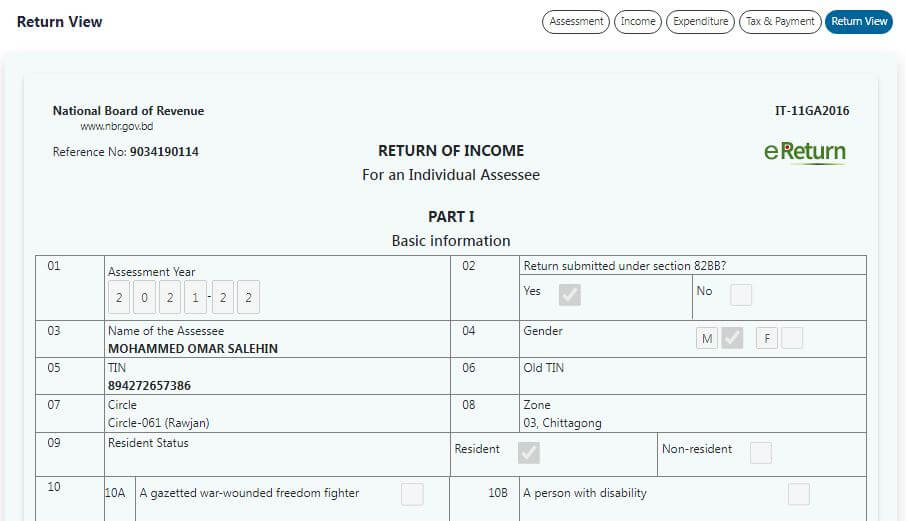Toggle the Resident status checkbox
Image resolution: width=906 pixels, height=521 pixels.
pyautogui.click(x=529, y=453)
